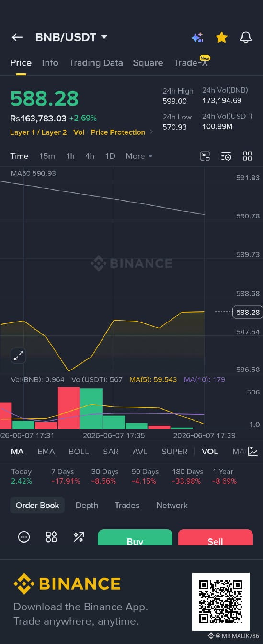
Task: Click the MA60 590.93 indicator label
Action: tap(33, 173)
